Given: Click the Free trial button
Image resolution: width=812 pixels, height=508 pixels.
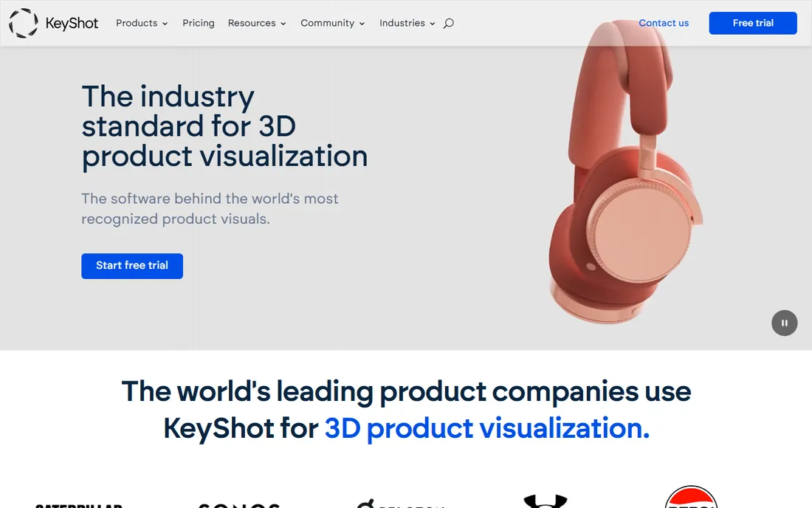Looking at the screenshot, I should [x=752, y=24].
